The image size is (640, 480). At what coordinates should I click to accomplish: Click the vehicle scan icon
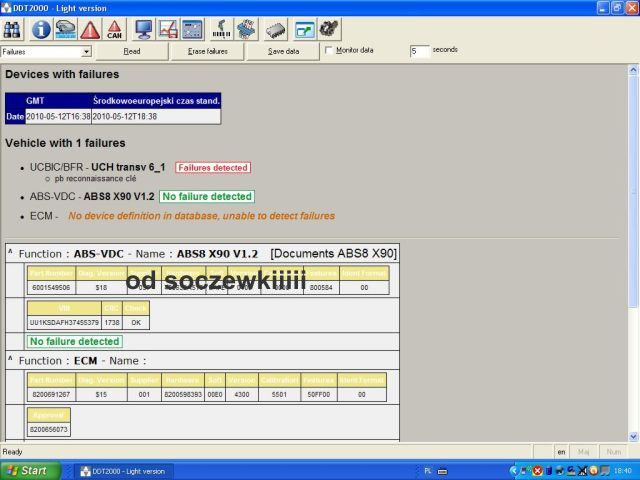tap(66, 29)
